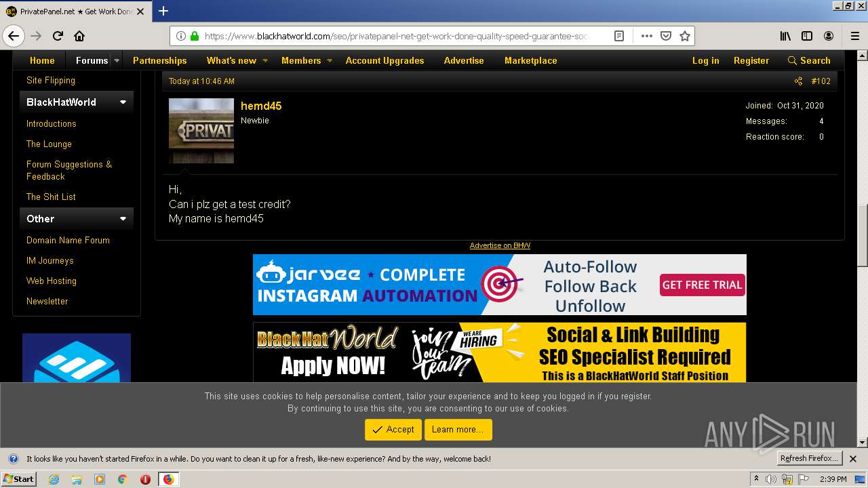Image resolution: width=868 pixels, height=488 pixels.
Task: Click Get Free Trial on Jarvee banner
Action: [702, 285]
